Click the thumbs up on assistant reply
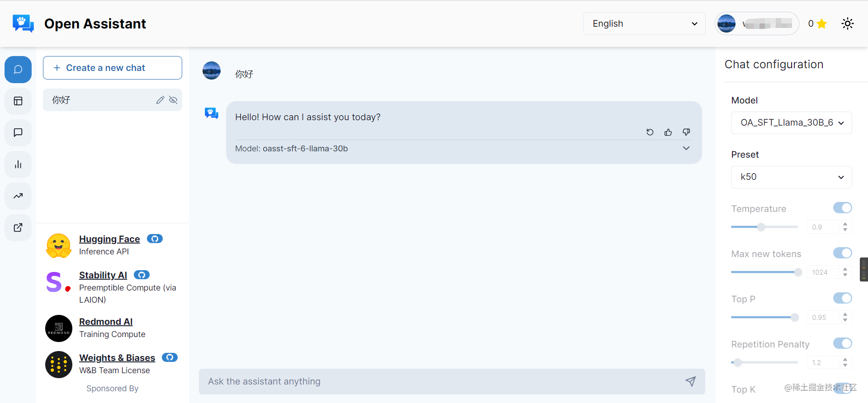The image size is (868, 403). tap(668, 132)
